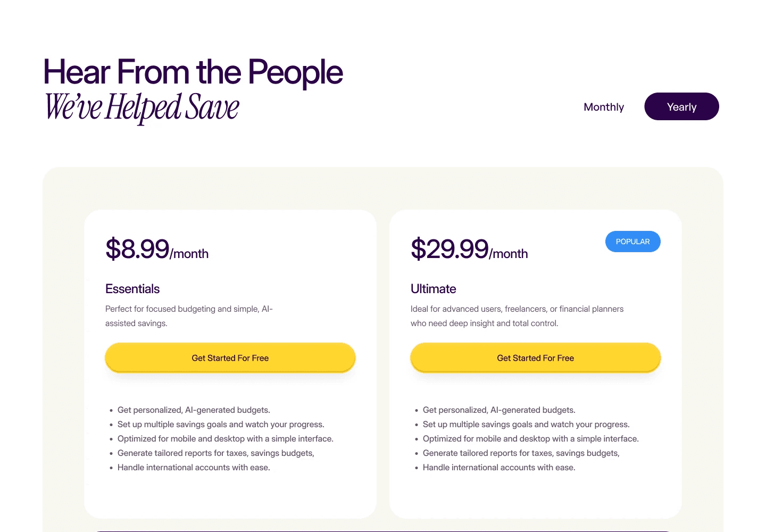The width and height of the screenshot is (766, 532).
Task: Click the POPULAR badge on Ultimate plan
Action: coord(633,242)
